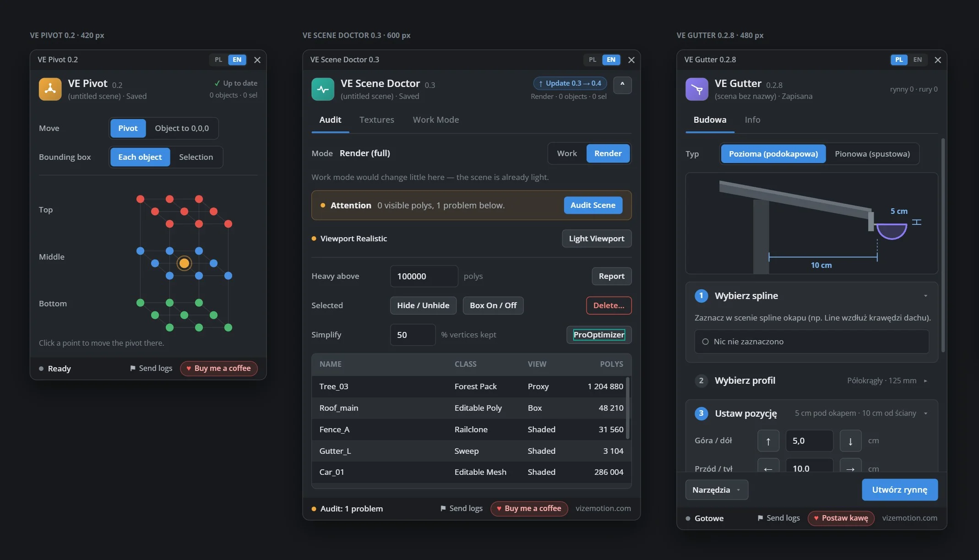Click the Simplify percent input field

click(x=413, y=335)
